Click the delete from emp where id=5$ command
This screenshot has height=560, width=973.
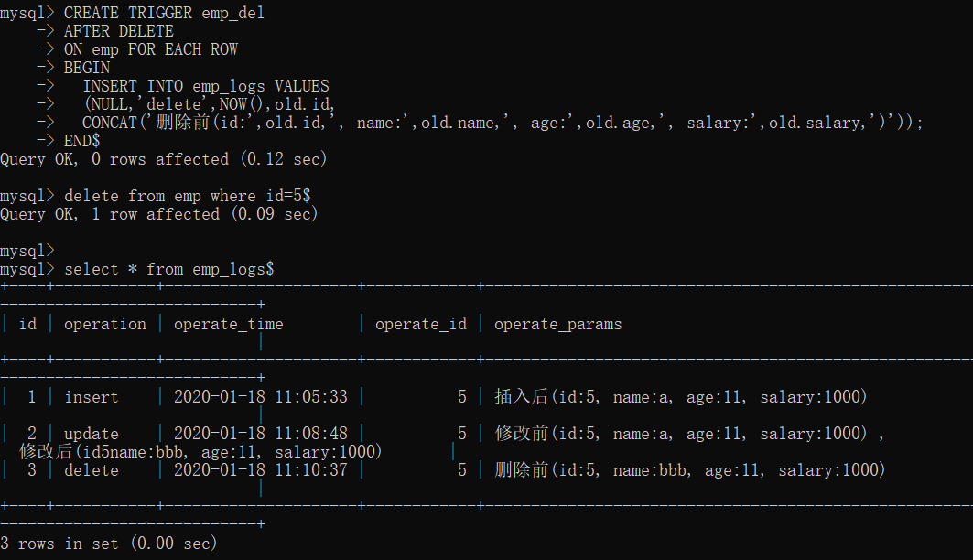pyautogui.click(x=188, y=196)
